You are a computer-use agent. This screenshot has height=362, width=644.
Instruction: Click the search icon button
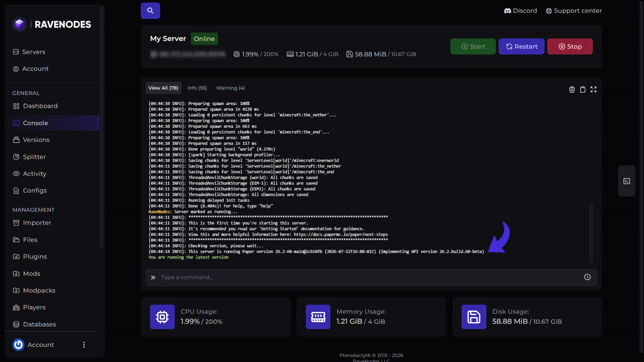coord(150,11)
